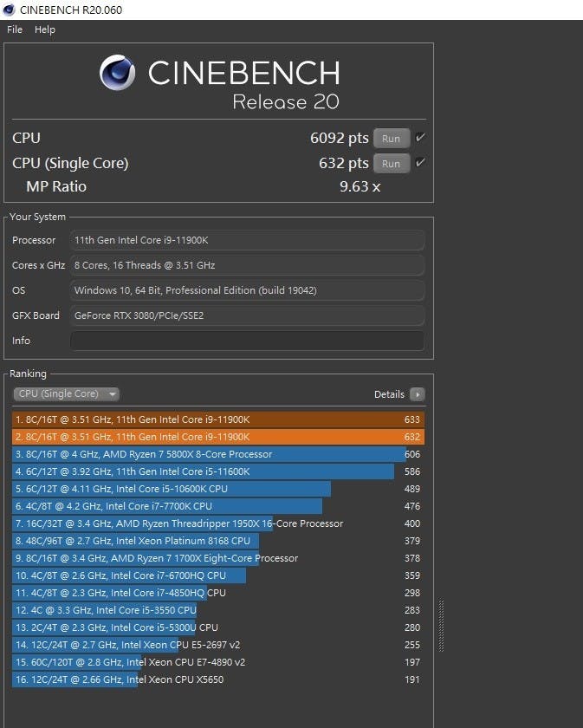The width and height of the screenshot is (583, 728).
Task: Select the Intel Core i7-7700K ranking row
Action: pos(218,506)
